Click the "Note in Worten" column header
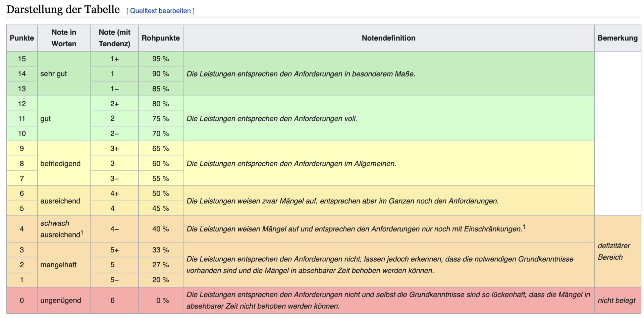Screen dimensions: 644x318 64,38
